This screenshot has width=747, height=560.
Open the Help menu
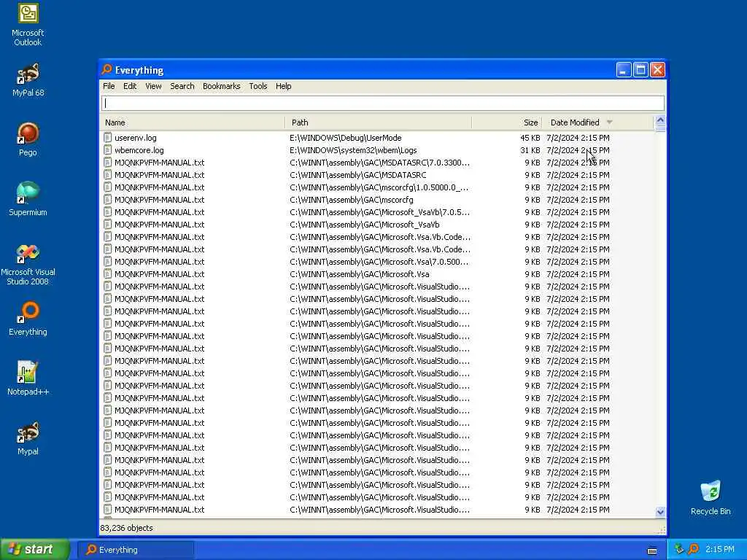(284, 86)
